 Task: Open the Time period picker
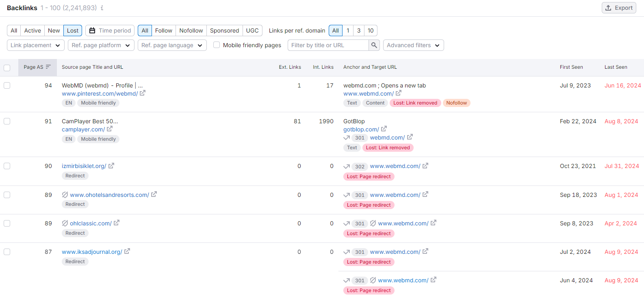pyautogui.click(x=110, y=31)
